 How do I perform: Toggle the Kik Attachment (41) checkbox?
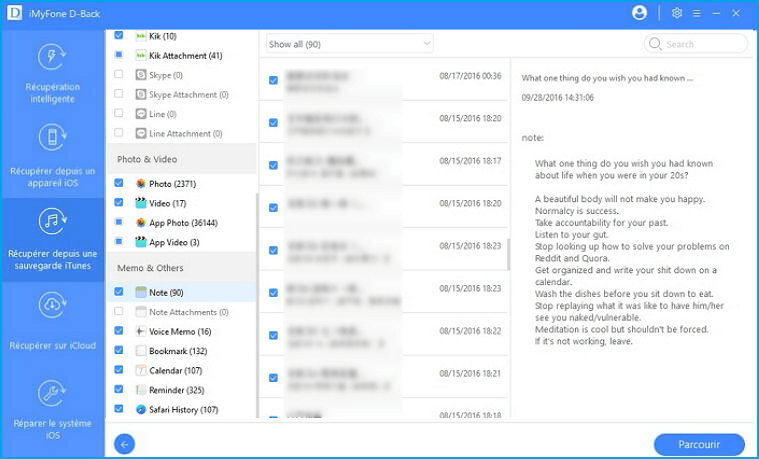point(119,55)
